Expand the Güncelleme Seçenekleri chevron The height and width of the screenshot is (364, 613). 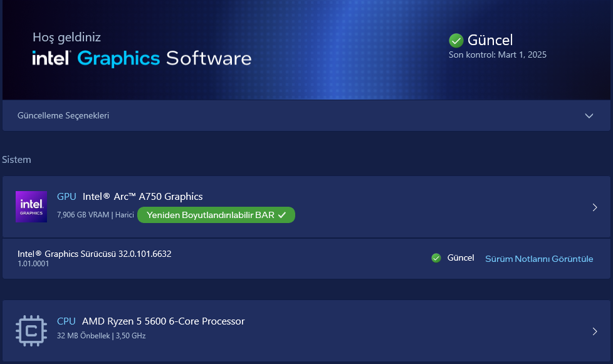pos(589,116)
